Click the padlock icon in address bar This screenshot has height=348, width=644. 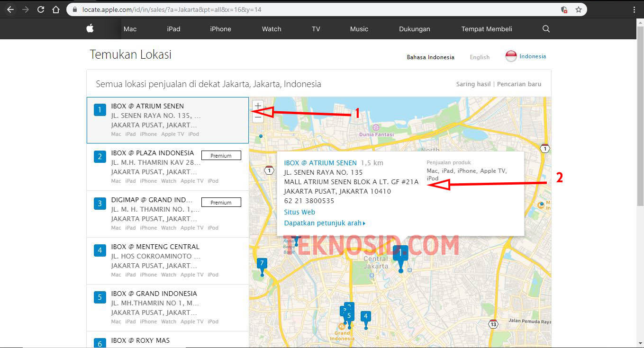click(74, 9)
